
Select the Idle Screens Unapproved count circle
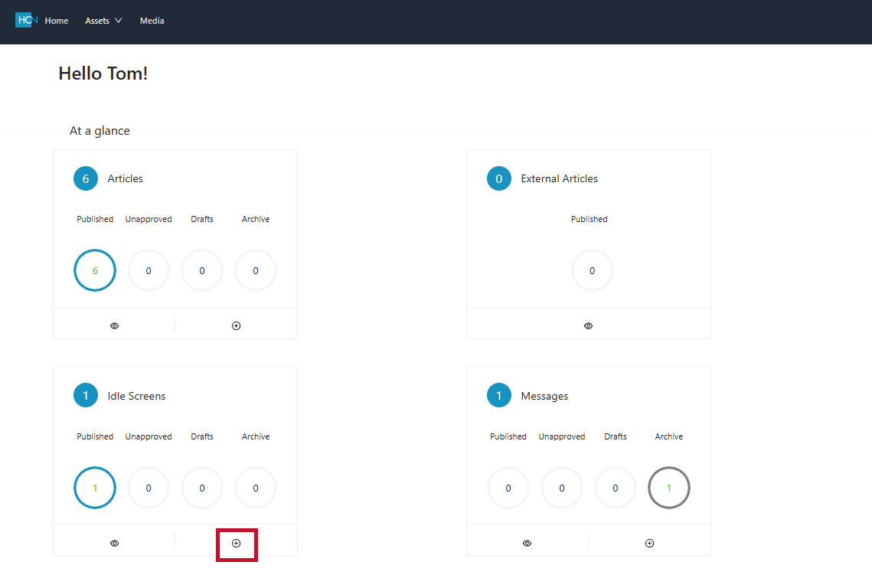149,488
